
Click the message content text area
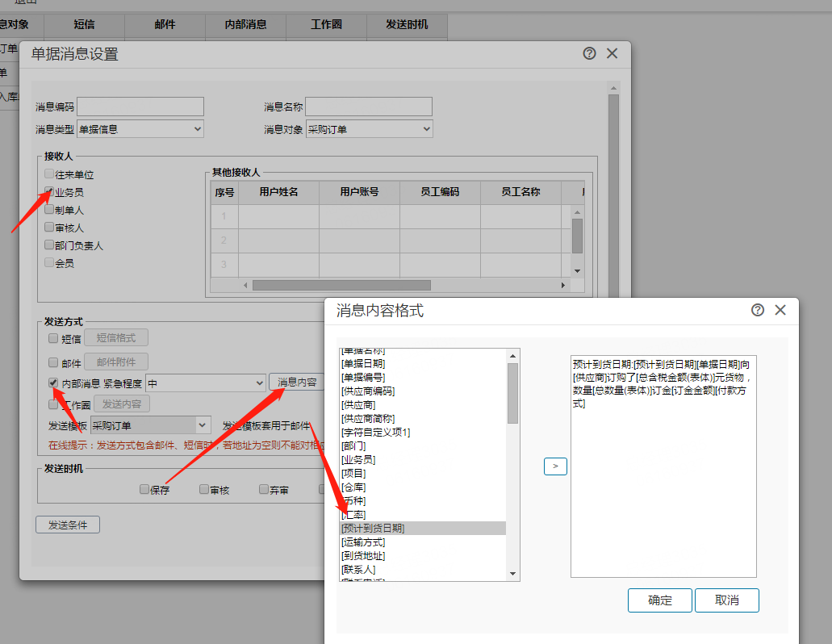tap(663, 466)
